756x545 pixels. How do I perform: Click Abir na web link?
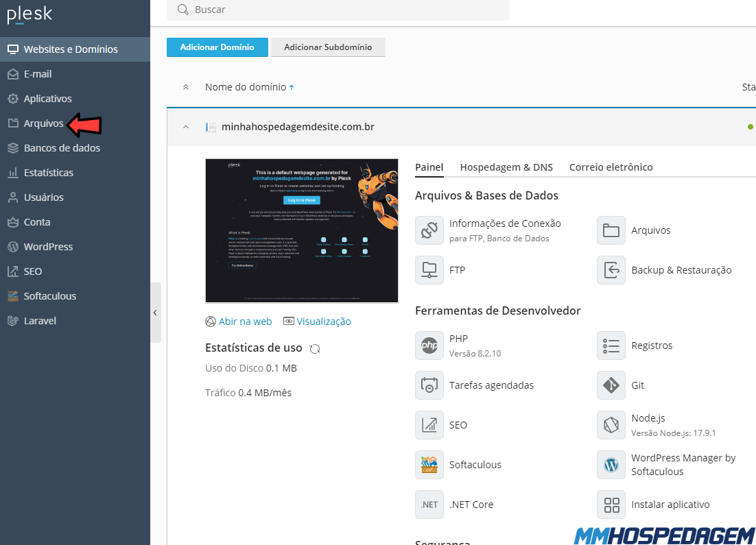pos(245,322)
